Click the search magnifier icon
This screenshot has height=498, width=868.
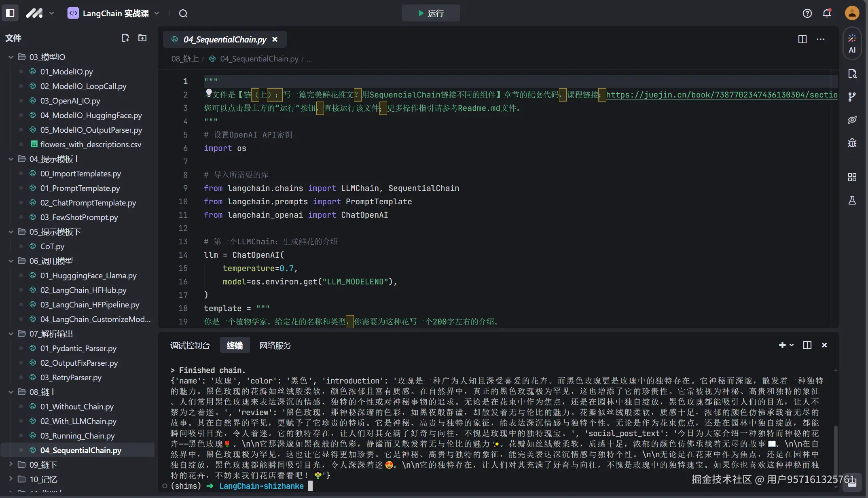(x=183, y=13)
